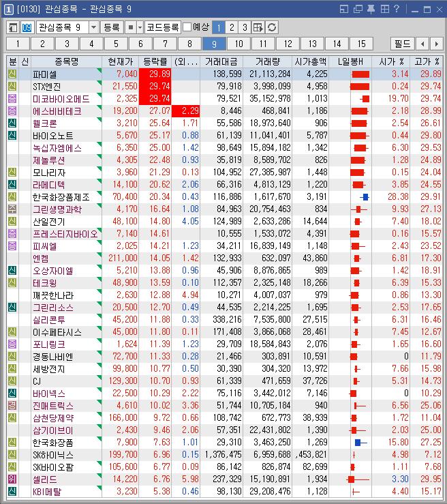Screen dimensions: 447x504
Task: Click the field layout export icon
Action: (258, 27)
